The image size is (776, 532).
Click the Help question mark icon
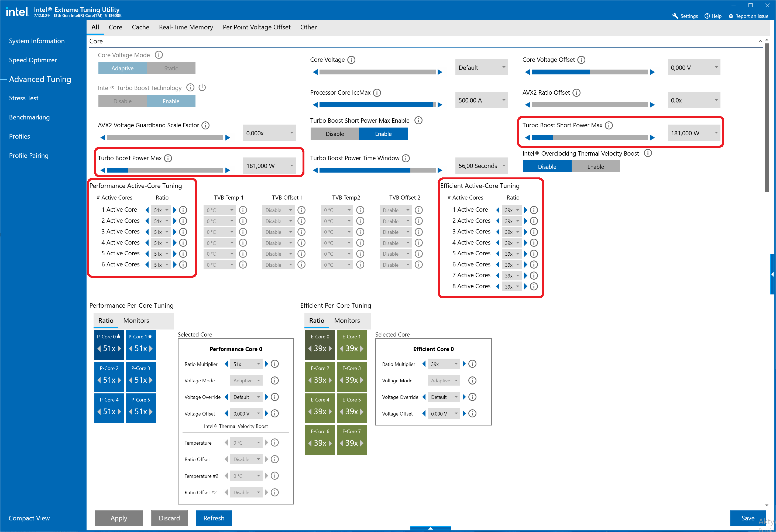coord(707,16)
